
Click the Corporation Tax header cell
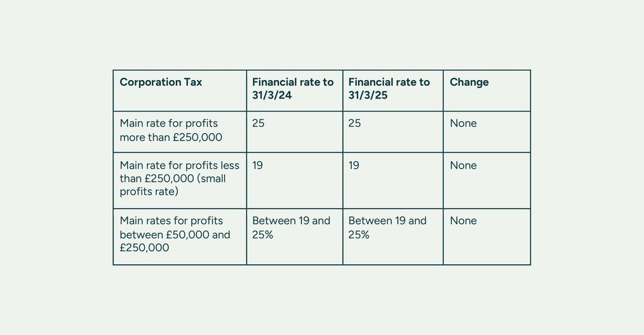pyautogui.click(x=161, y=82)
